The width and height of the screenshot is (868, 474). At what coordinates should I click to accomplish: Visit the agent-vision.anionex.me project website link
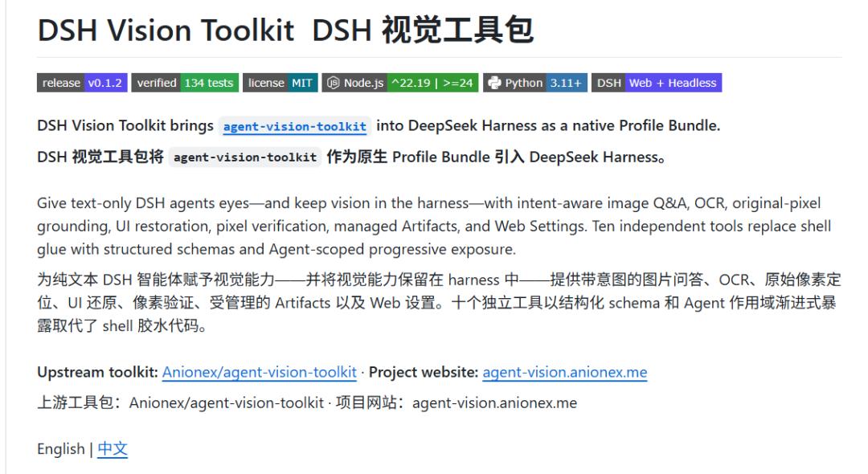565,372
